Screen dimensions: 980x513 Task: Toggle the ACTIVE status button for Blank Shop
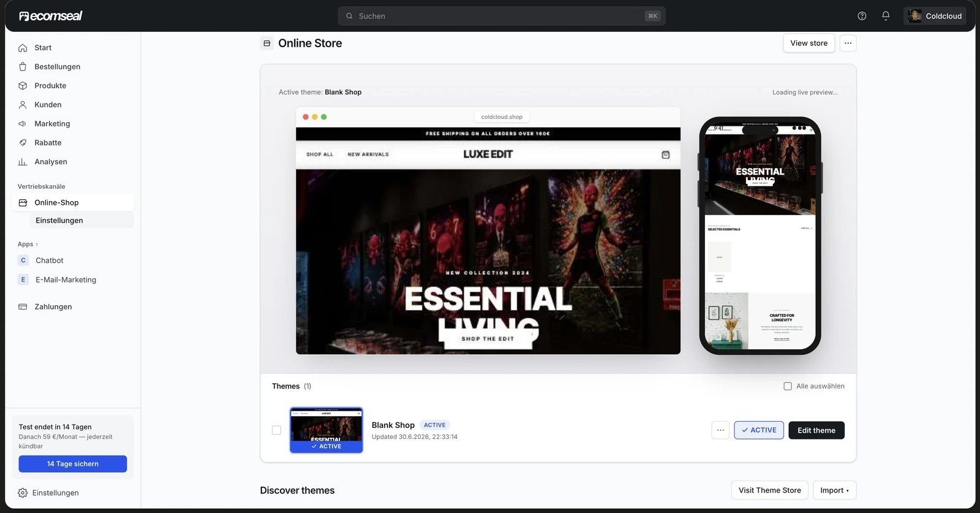coord(759,430)
